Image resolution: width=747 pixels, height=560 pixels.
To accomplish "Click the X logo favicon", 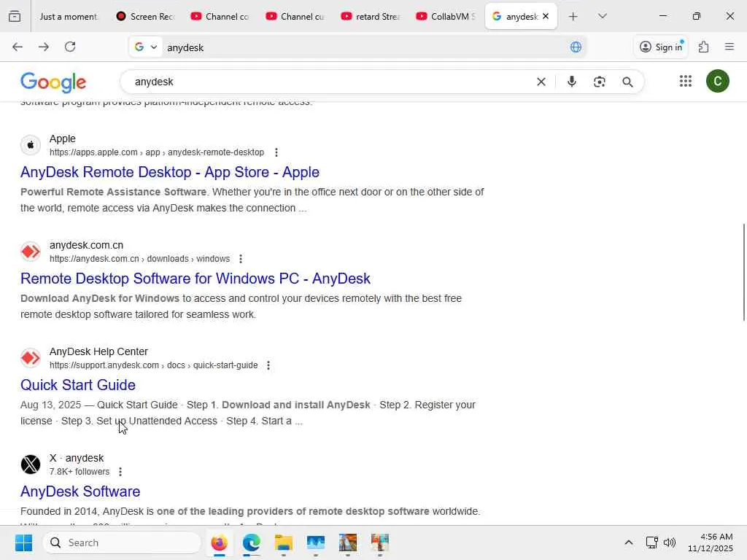I will (31, 464).
